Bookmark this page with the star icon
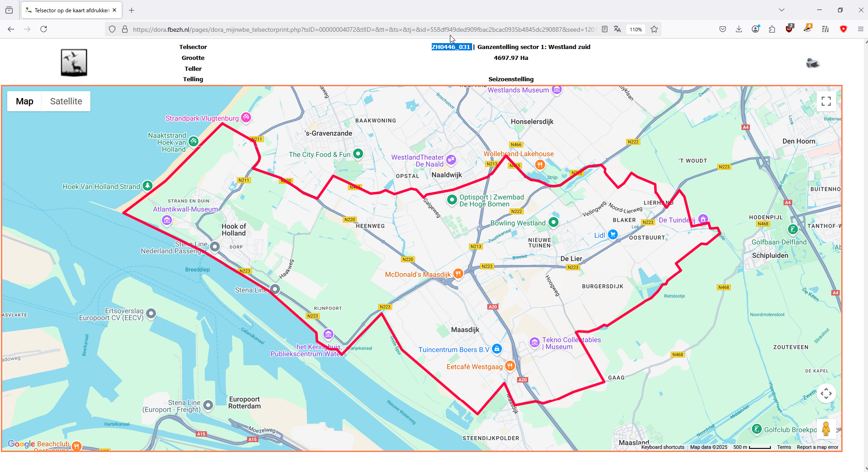 click(x=654, y=29)
